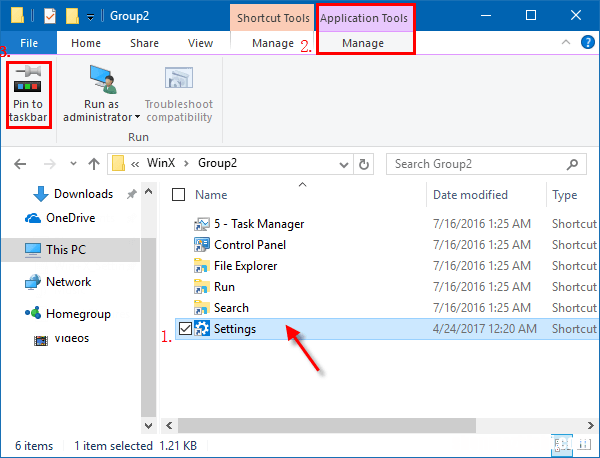Click navigation pane scroll down arrow
The height and width of the screenshot is (458, 600).
(x=148, y=425)
